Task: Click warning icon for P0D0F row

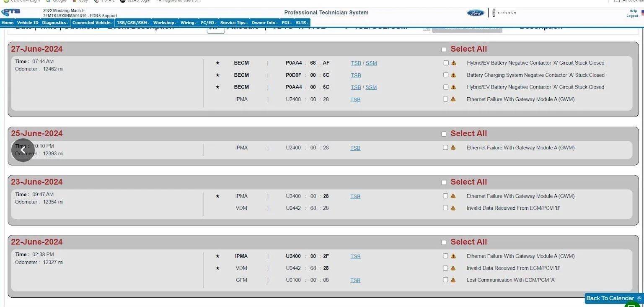Action: click(453, 75)
